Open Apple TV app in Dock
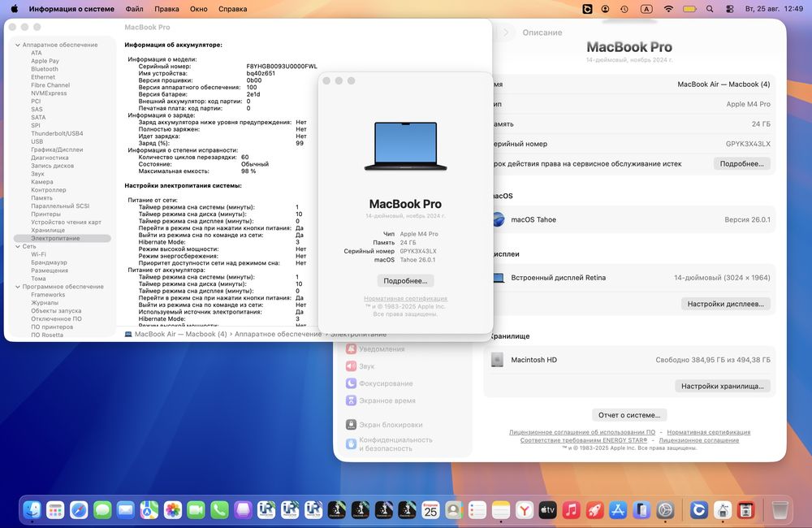Screen dimensions: 812x528 pyautogui.click(x=547, y=510)
